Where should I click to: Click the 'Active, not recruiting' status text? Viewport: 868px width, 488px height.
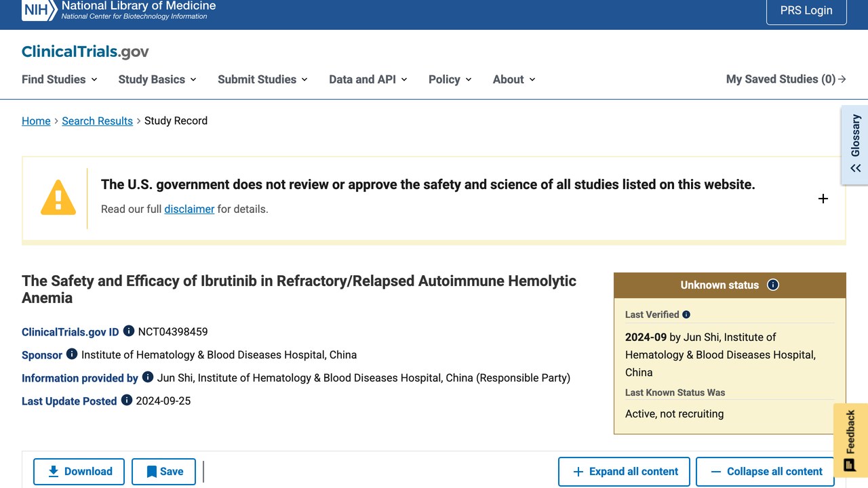click(674, 413)
